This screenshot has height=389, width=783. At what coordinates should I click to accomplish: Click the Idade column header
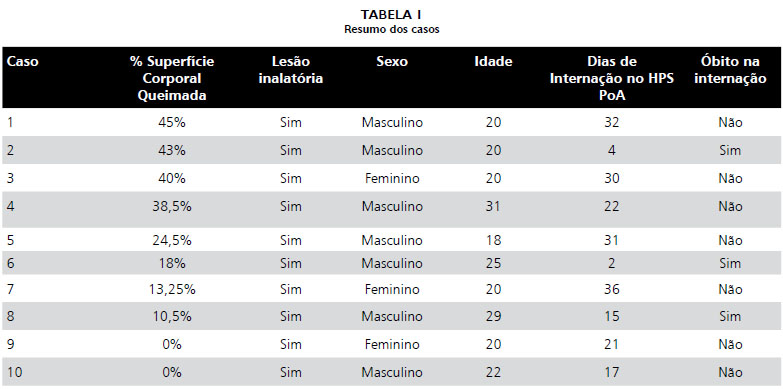[493, 62]
